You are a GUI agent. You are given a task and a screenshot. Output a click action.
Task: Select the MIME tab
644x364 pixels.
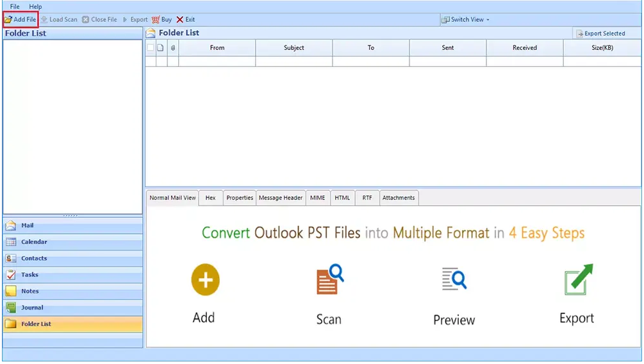click(317, 197)
